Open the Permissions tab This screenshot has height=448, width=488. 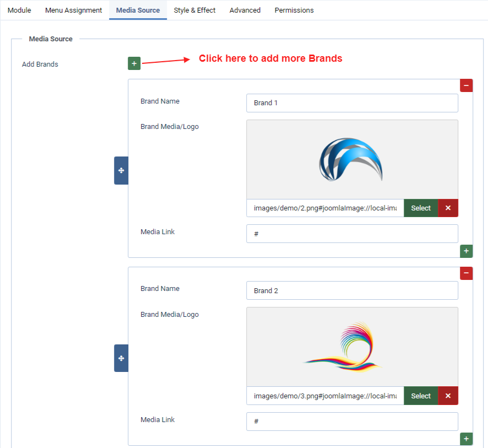pyautogui.click(x=294, y=10)
